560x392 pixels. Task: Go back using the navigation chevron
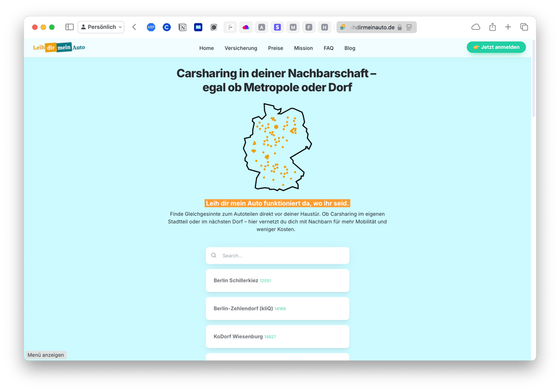(134, 27)
